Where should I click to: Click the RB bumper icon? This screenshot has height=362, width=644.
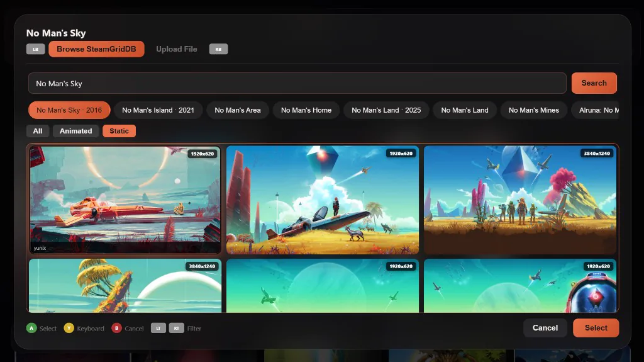tap(218, 49)
